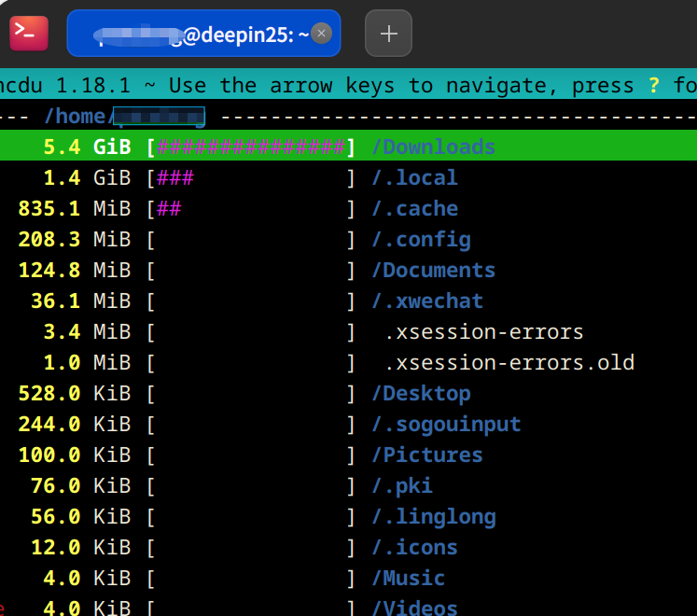This screenshot has width=697, height=616.
Task: Select the /.pki directory entry
Action: pos(402,486)
